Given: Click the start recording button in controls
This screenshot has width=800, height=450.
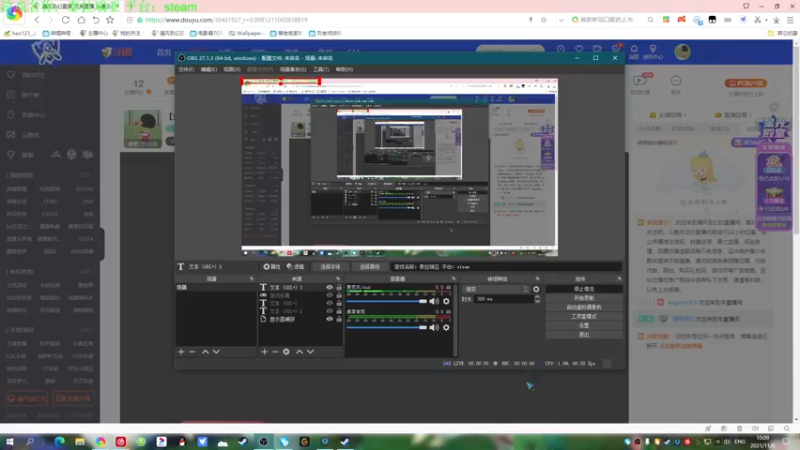Looking at the screenshot, I should coord(584,298).
